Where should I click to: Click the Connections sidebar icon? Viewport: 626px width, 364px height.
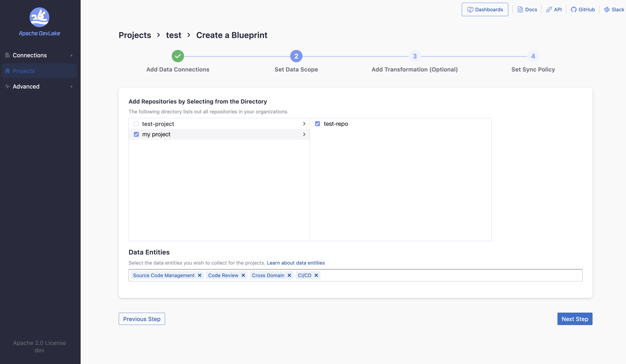click(x=7, y=55)
